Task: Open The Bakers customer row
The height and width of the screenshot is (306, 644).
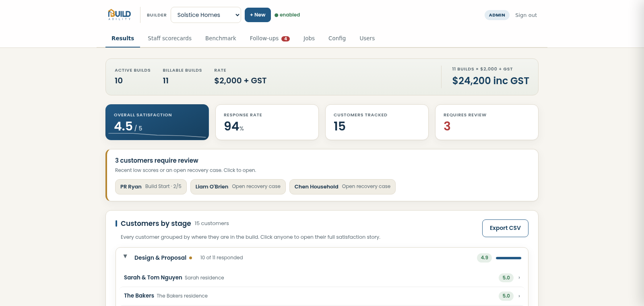Action: pos(322,296)
